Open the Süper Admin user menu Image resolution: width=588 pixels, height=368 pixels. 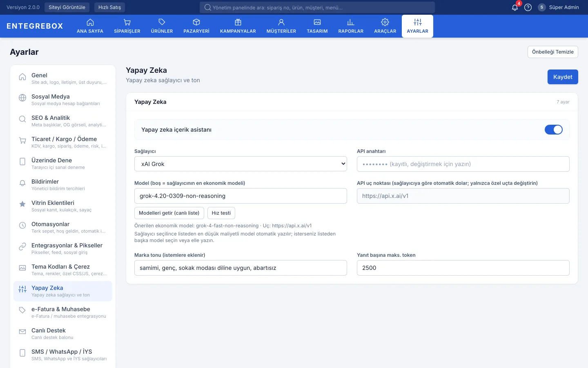559,7
